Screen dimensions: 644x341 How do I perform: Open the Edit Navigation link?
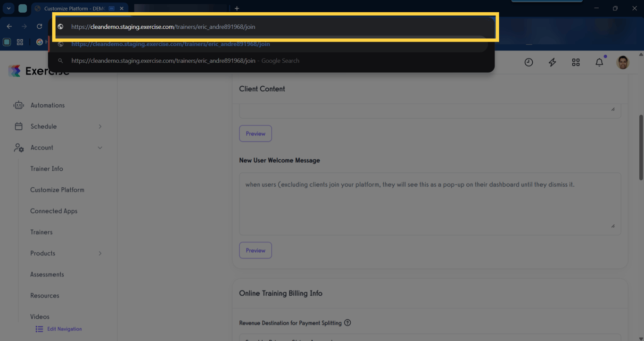pyautogui.click(x=65, y=329)
